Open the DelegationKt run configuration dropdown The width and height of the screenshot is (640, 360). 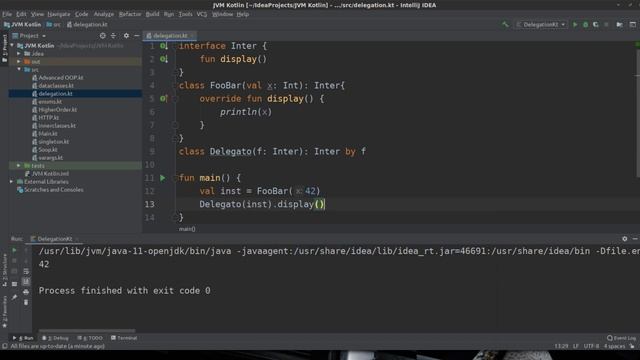[x=541, y=24]
